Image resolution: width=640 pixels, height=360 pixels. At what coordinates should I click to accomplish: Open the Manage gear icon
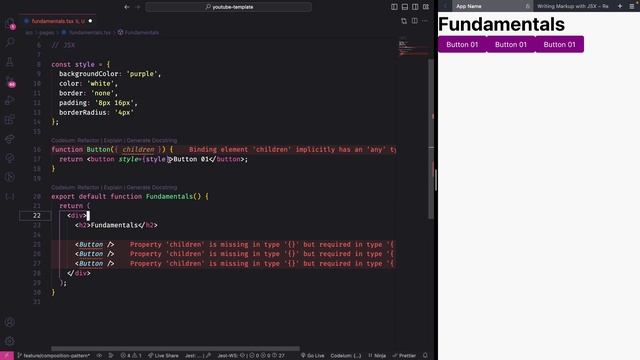pos(10,341)
